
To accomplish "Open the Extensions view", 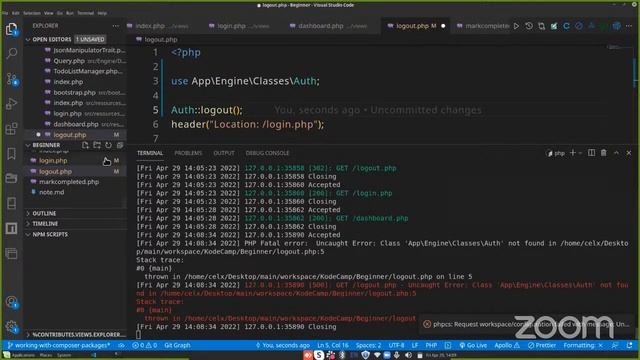I will (x=11, y=129).
